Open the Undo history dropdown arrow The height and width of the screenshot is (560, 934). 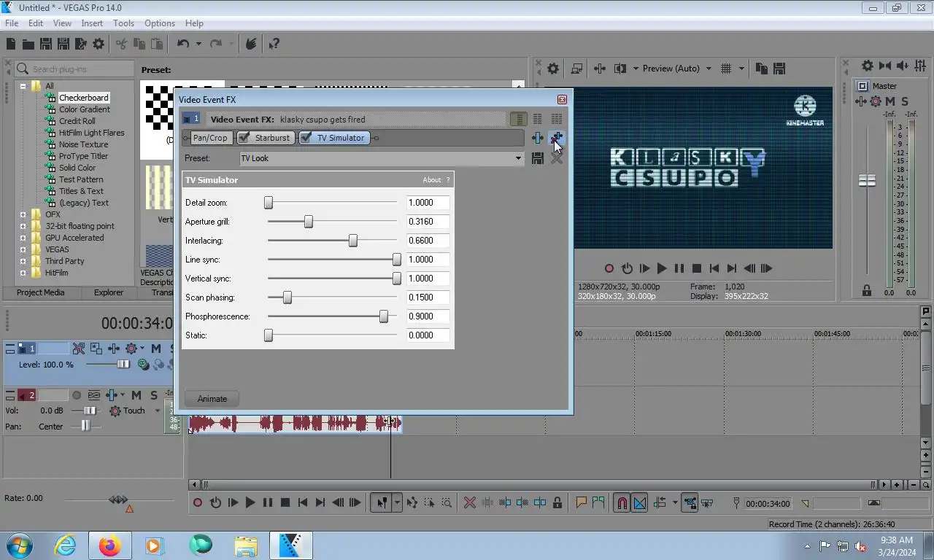[x=198, y=44]
